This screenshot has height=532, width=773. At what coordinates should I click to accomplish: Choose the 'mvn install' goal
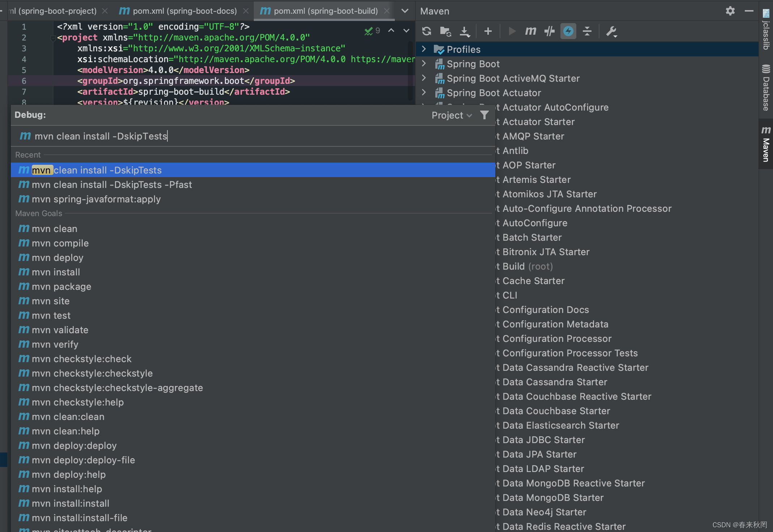point(253,272)
